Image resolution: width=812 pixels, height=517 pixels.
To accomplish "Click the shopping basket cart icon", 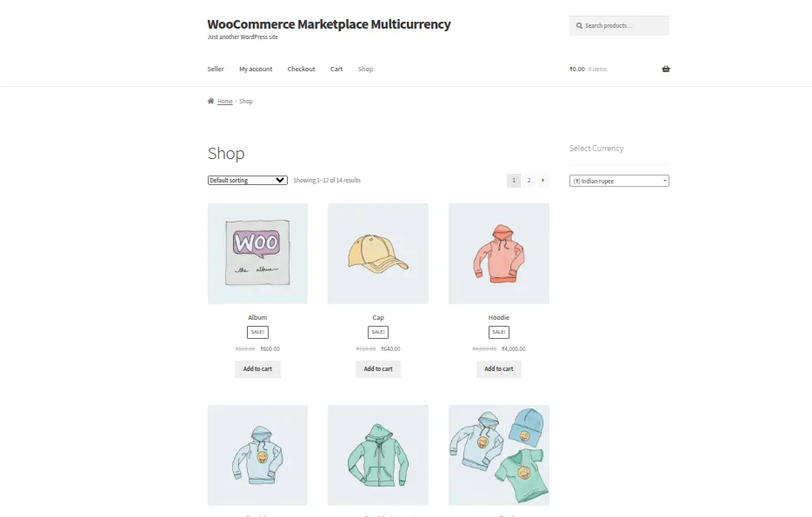I will tap(666, 69).
